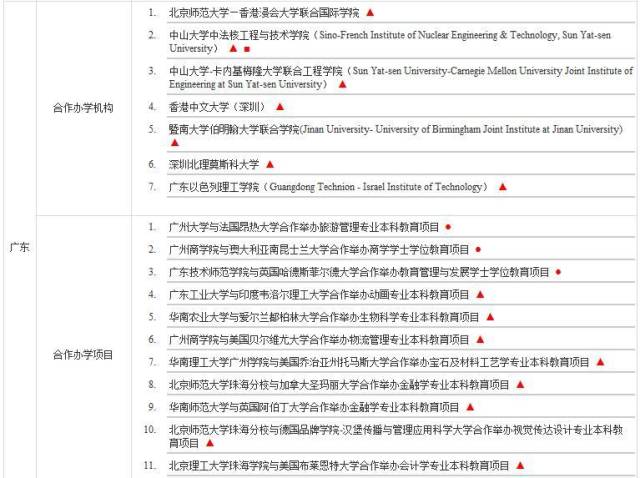The height and width of the screenshot is (478, 640).
Task: Click red triangle after 北京师范大学-香港浸会大学联合国际学院
Action: [x=369, y=13]
